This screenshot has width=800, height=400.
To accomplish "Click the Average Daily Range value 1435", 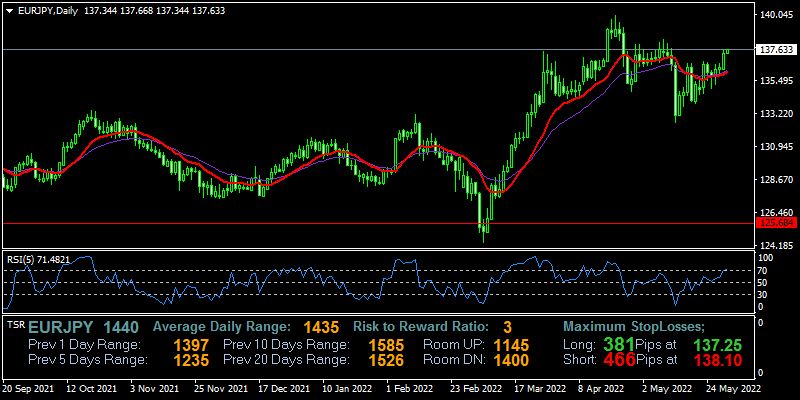I will pyautogui.click(x=321, y=327).
